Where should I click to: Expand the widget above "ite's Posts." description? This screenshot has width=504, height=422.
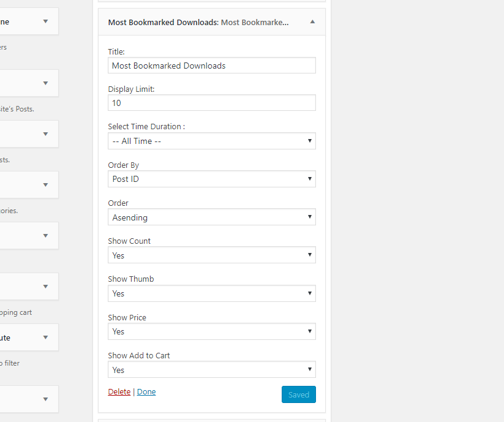click(45, 83)
